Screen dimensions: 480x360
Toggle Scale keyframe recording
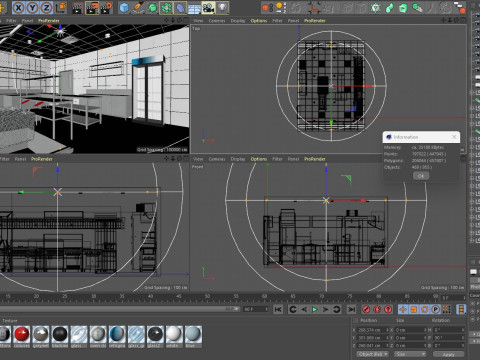point(414,309)
